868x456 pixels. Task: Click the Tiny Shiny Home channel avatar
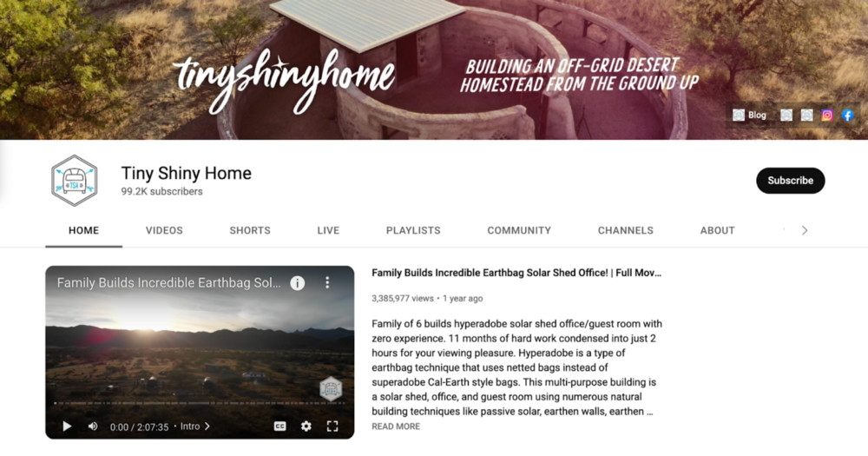click(74, 181)
